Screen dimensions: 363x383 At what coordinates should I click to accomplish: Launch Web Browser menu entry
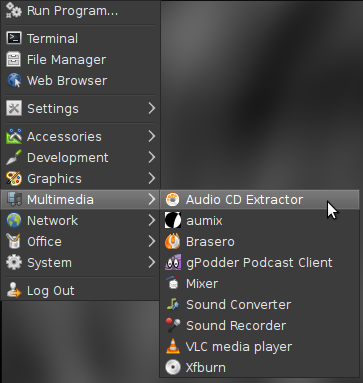pos(80,80)
